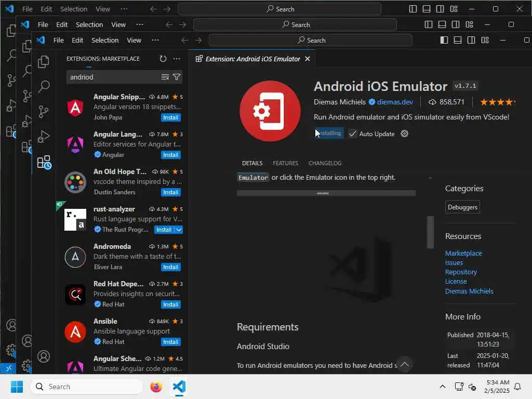
Task: Open menu overflow ellipsis in front window
Action: (155, 40)
